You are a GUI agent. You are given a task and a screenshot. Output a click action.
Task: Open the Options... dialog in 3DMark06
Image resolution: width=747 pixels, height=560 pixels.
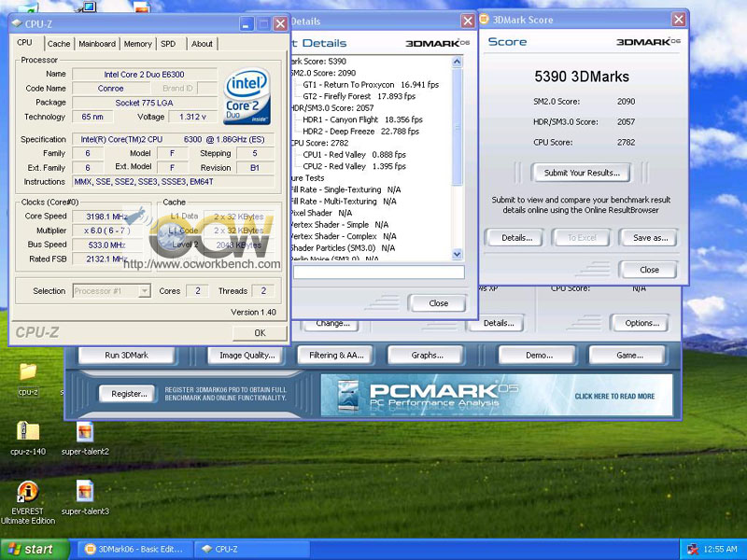point(641,323)
